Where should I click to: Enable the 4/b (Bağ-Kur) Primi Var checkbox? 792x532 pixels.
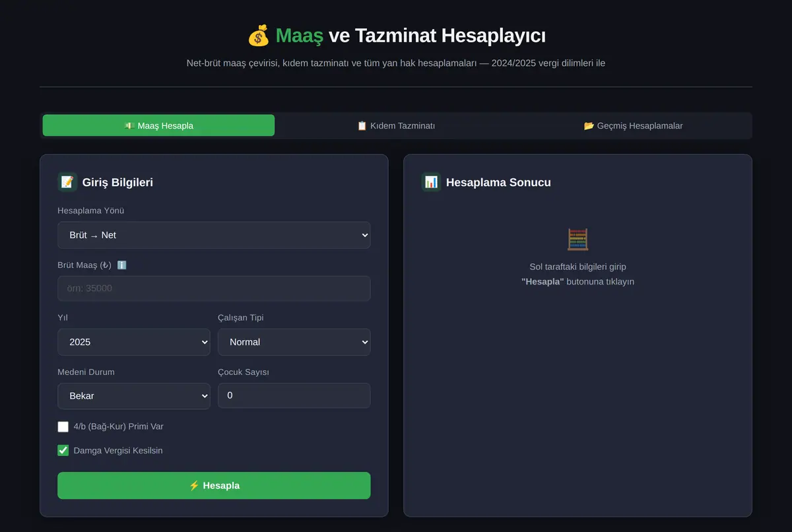pos(63,427)
